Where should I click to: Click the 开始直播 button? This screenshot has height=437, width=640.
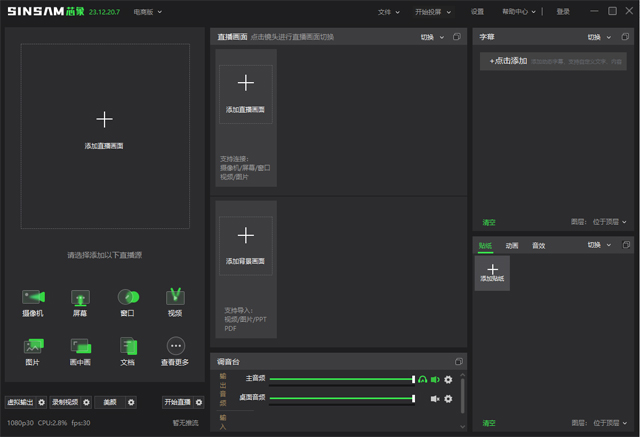pyautogui.click(x=177, y=402)
